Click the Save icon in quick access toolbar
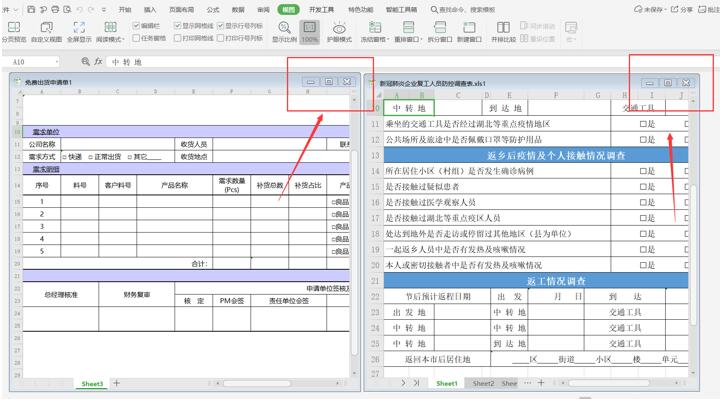 [x=31, y=9]
